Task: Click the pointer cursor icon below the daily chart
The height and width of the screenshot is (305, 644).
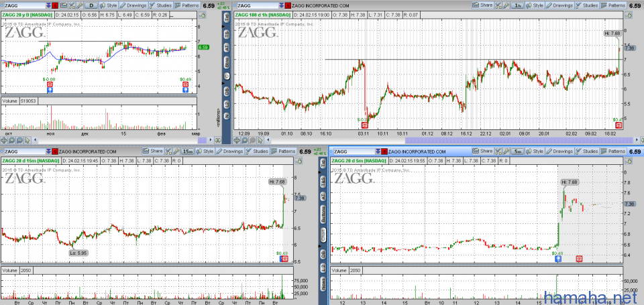Action: pos(27,140)
